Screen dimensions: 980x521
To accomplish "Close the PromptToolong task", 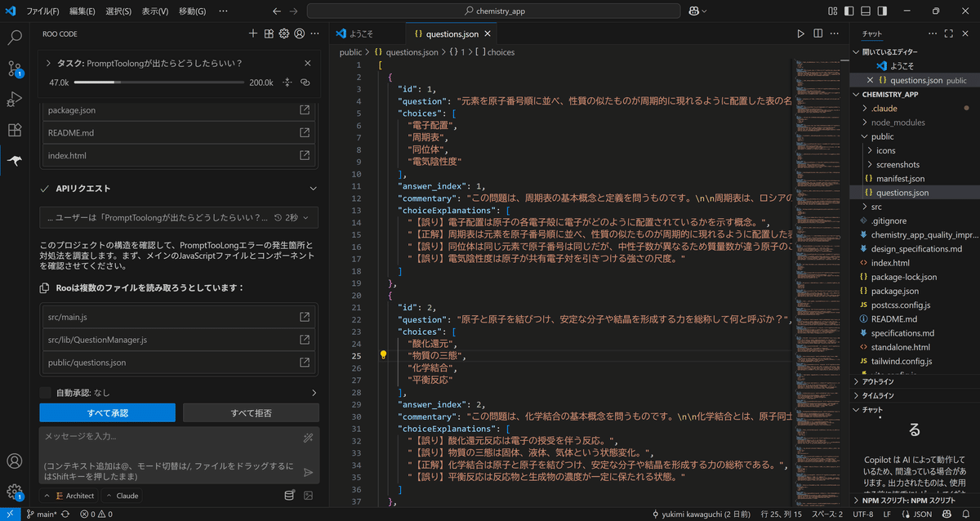I will tap(307, 63).
